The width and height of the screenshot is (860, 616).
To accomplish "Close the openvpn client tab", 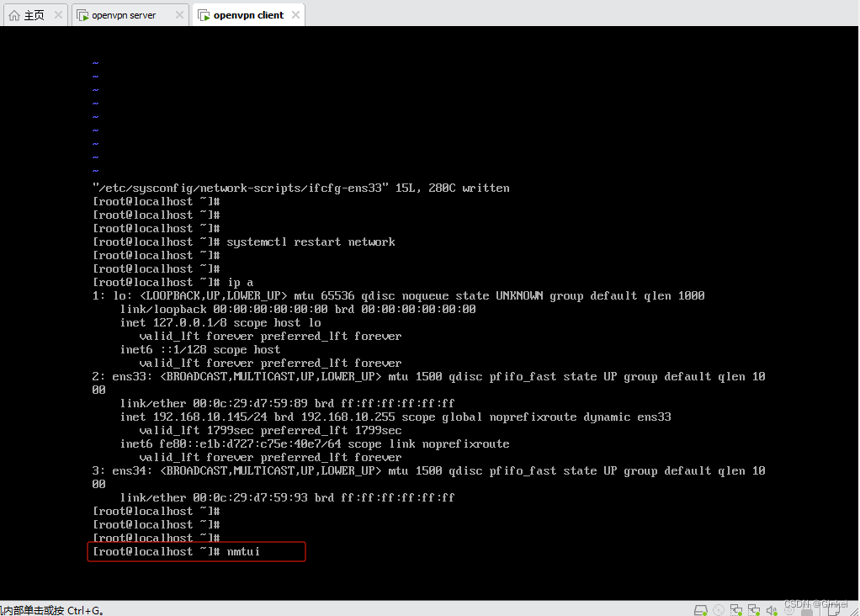I will pos(295,15).
